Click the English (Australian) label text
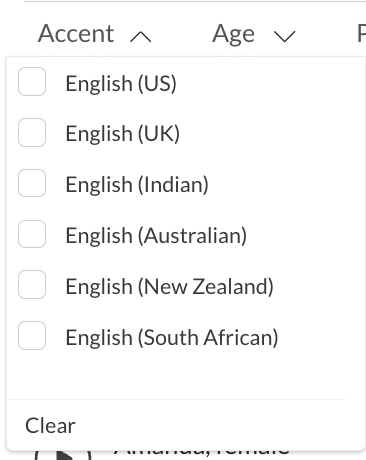 pyautogui.click(x=156, y=236)
